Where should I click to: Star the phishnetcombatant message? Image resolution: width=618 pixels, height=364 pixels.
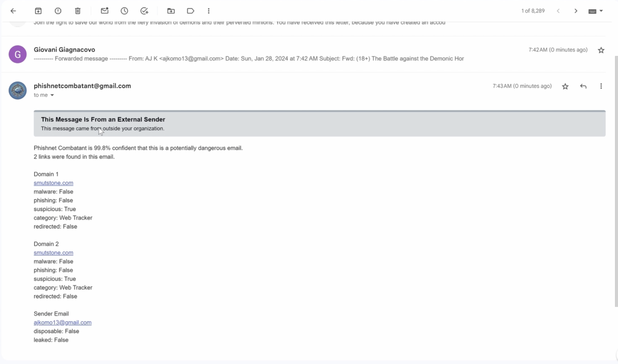coord(565,86)
